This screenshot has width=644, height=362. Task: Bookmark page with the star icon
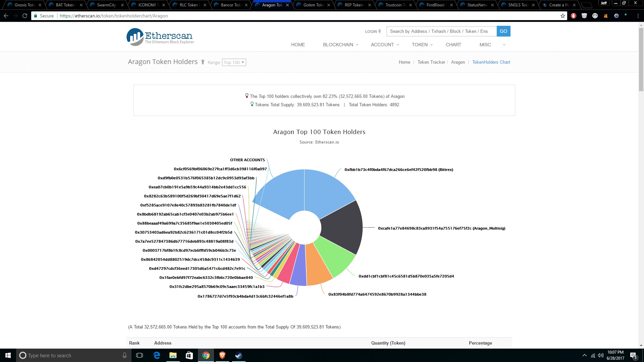click(562, 16)
